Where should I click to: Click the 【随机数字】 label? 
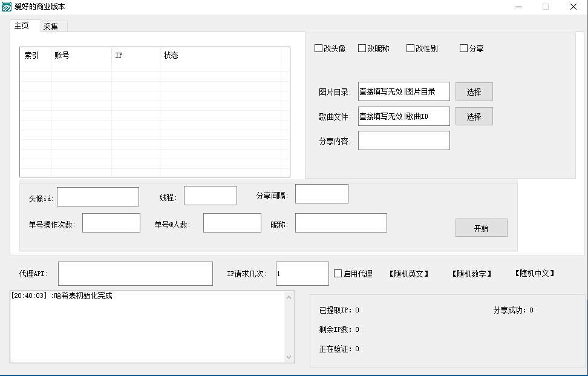click(x=472, y=274)
